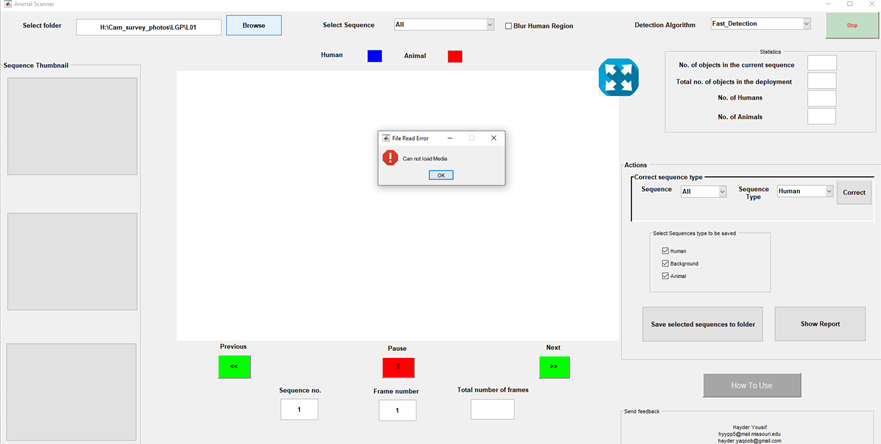This screenshot has height=444, width=881.
Task: Click the red Animal color swatch
Action: tap(455, 56)
